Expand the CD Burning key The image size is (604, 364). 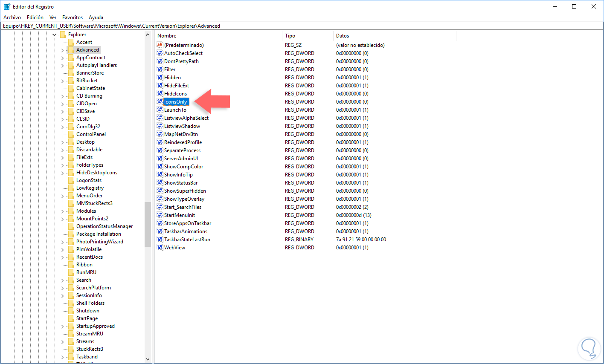62,96
